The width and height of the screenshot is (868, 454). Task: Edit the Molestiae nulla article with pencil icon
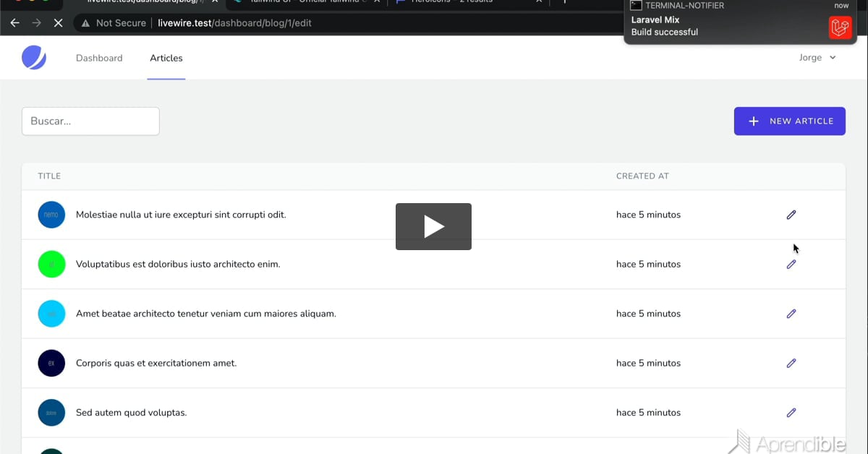click(x=791, y=215)
